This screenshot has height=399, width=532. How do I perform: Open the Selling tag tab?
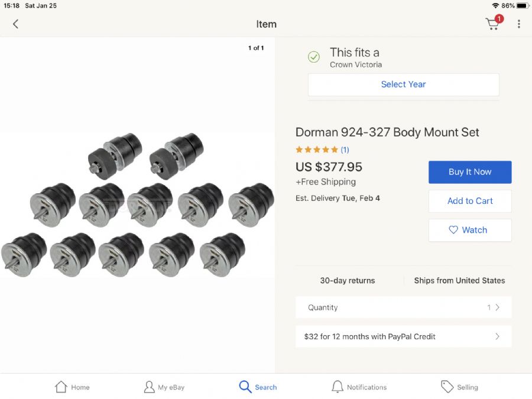pyautogui.click(x=459, y=387)
